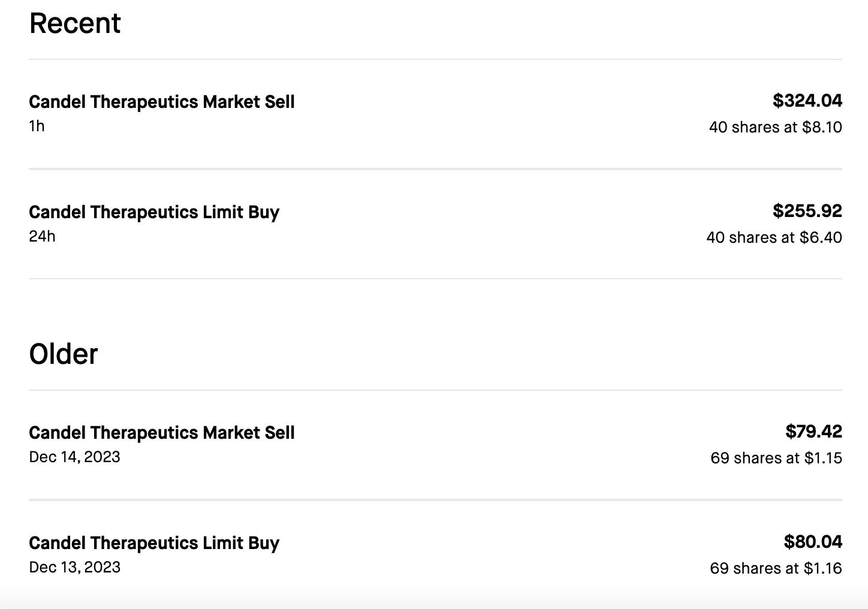
Task: Click the 69 shares at $1.16 detail
Action: pyautogui.click(x=776, y=568)
